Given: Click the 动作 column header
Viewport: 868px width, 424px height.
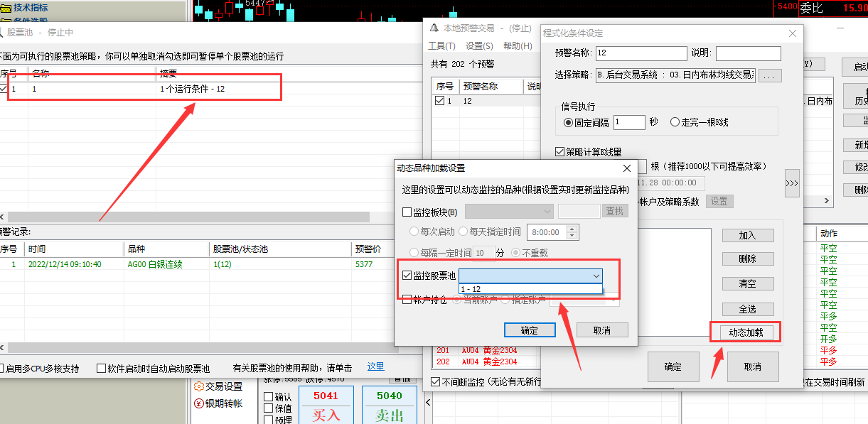Looking at the screenshot, I should [842, 233].
